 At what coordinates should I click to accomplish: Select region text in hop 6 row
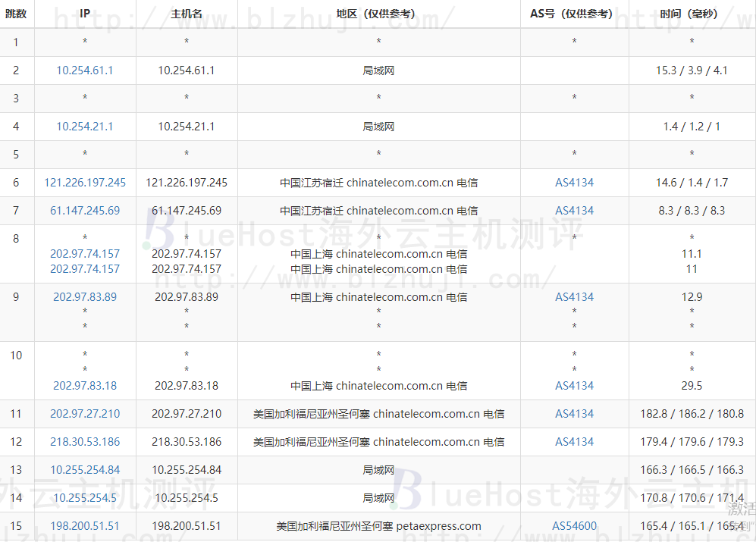click(378, 182)
